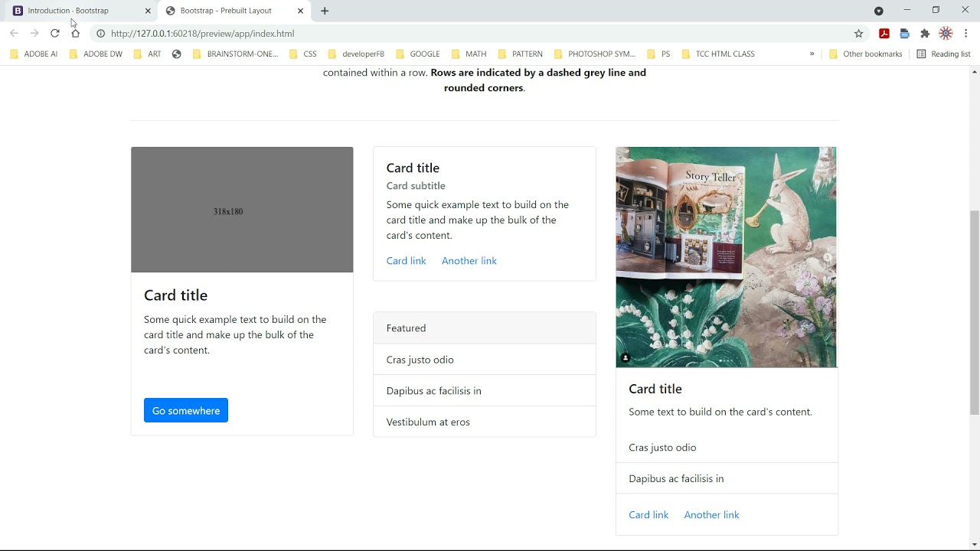Open the CSS bookmark folder
The image size is (980, 551).
303,54
